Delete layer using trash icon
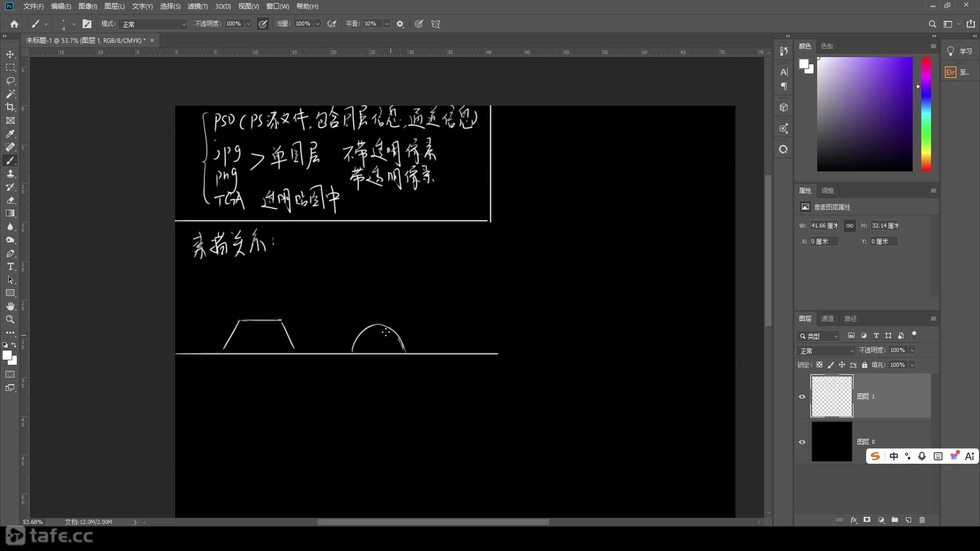 922,520
